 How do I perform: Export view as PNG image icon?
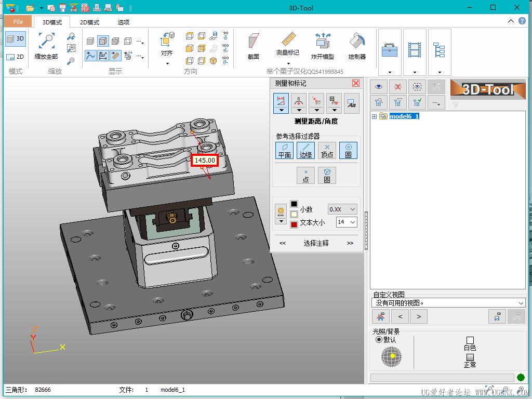pos(108,8)
